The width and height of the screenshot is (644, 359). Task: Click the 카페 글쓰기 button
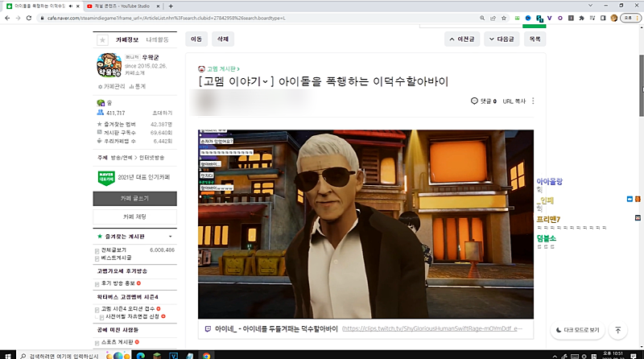pos(134,197)
